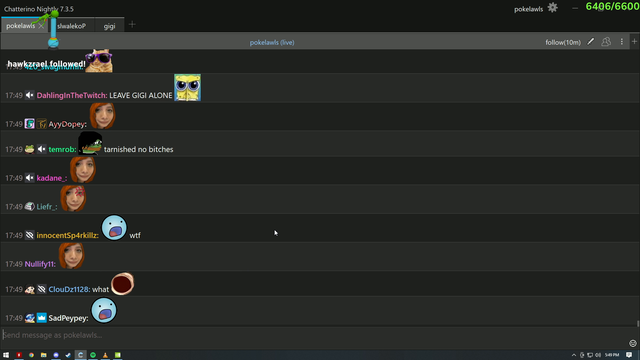Open the Windows Start menu

[6, 355]
